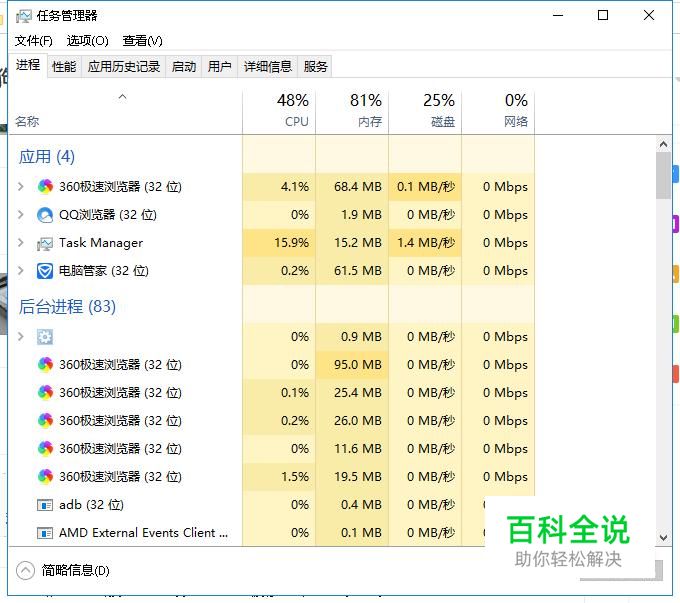Screen dimensions: 680x603
Task: Select the AMD External Events Client row name
Action: tap(143, 533)
